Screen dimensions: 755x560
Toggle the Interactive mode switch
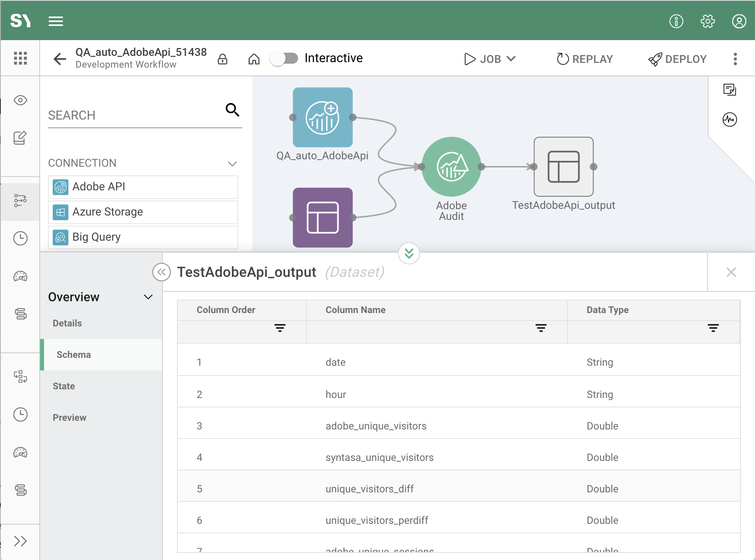[x=284, y=59]
